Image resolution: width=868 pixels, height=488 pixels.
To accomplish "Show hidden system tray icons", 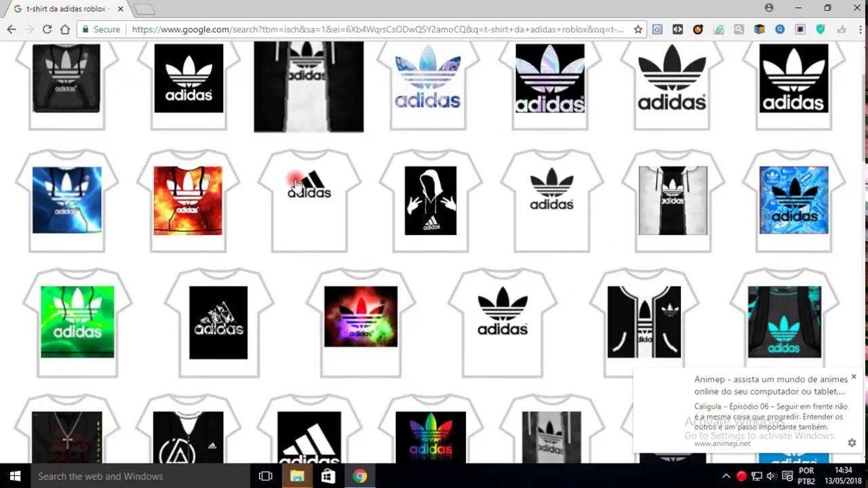I will [x=726, y=476].
